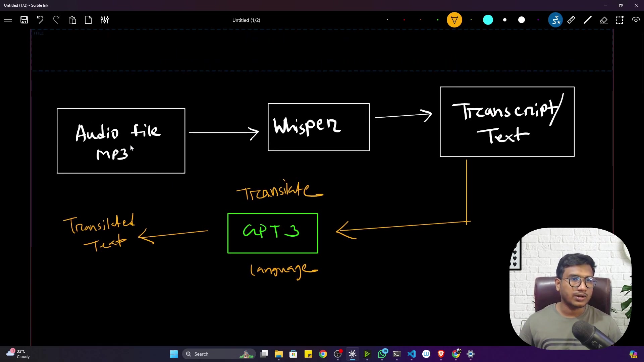The height and width of the screenshot is (362, 644).
Task: Pick the small green pen preset
Action: tap(438, 20)
